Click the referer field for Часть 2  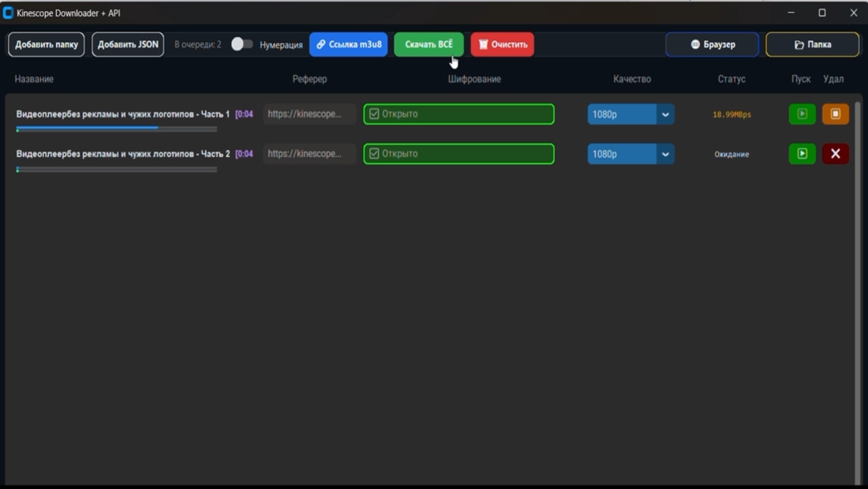(309, 154)
